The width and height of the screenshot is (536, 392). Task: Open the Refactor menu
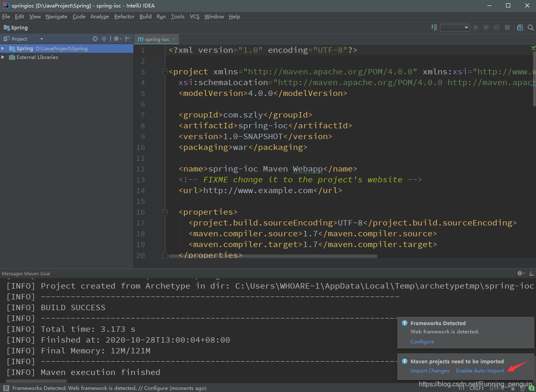click(124, 17)
